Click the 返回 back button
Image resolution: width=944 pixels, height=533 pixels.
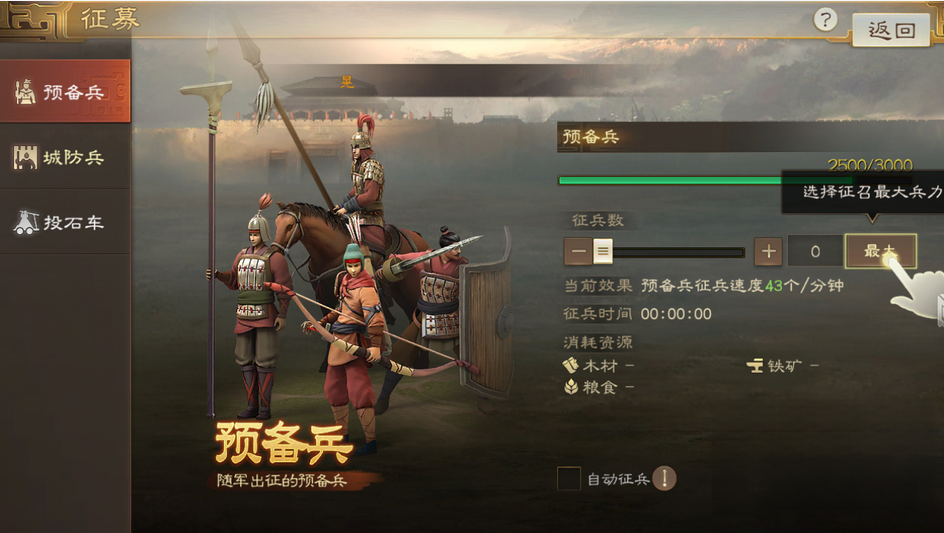(x=891, y=30)
